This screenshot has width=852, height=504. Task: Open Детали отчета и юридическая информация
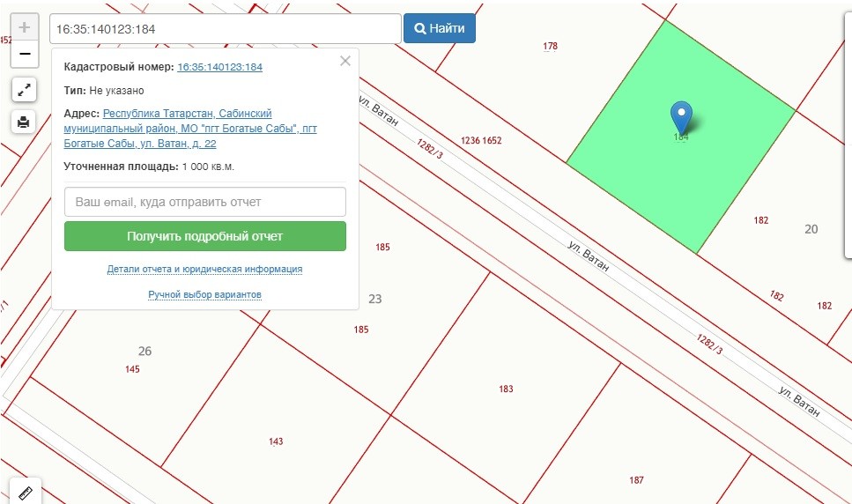[204, 269]
